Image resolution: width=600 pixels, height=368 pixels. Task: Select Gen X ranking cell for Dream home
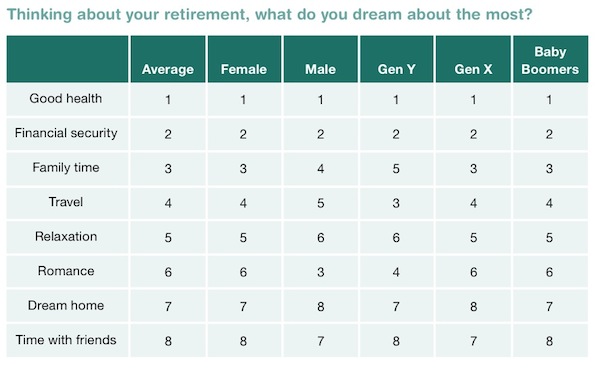click(473, 306)
